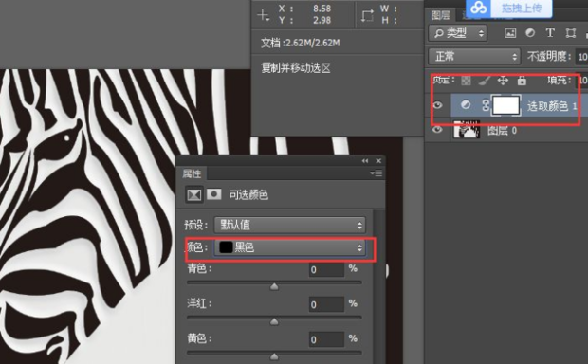Image resolution: width=588 pixels, height=364 pixels.
Task: Click the shape layer filter icon
Action: tap(570, 33)
